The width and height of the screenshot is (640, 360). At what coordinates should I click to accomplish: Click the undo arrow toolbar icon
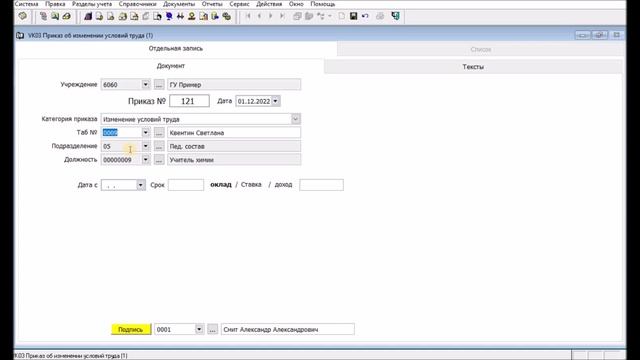(x=365, y=16)
